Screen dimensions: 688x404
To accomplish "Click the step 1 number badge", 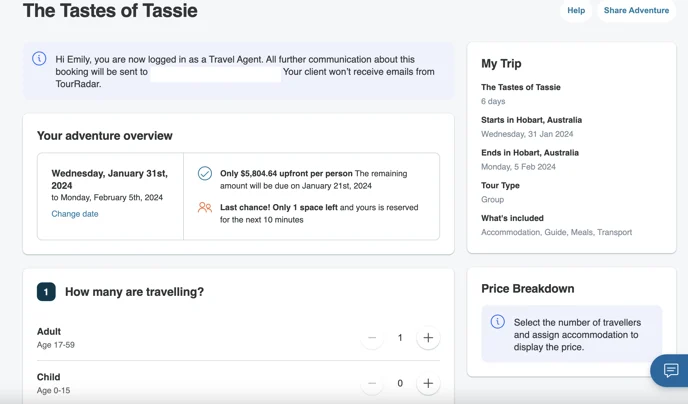I will (46, 292).
